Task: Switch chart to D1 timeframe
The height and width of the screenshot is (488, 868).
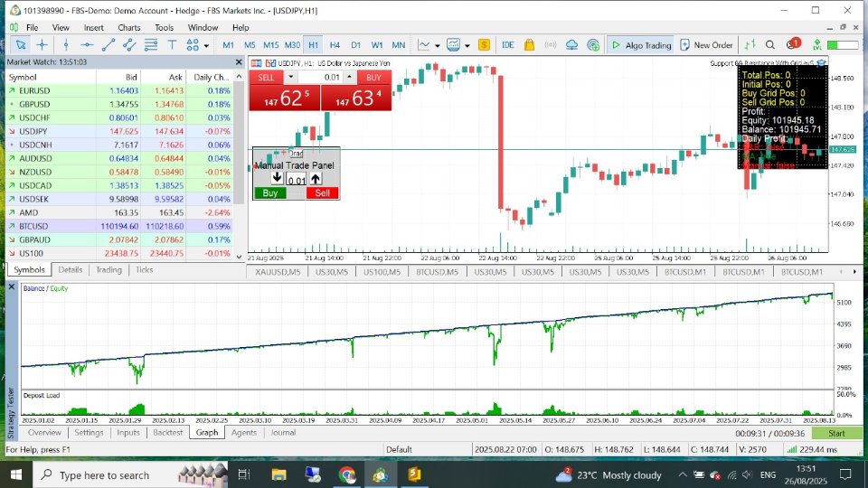Action: pos(356,45)
